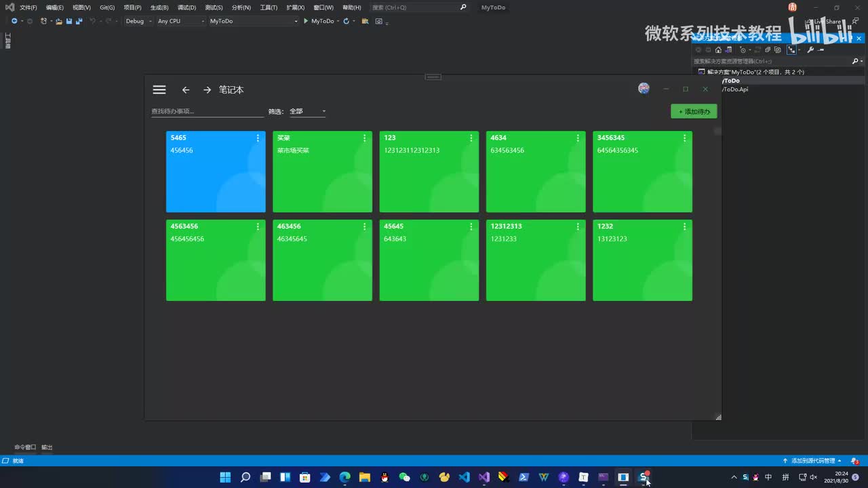Image resolution: width=868 pixels, height=488 pixels.
Task: Switch to the 输出 output tab
Action: (47, 447)
